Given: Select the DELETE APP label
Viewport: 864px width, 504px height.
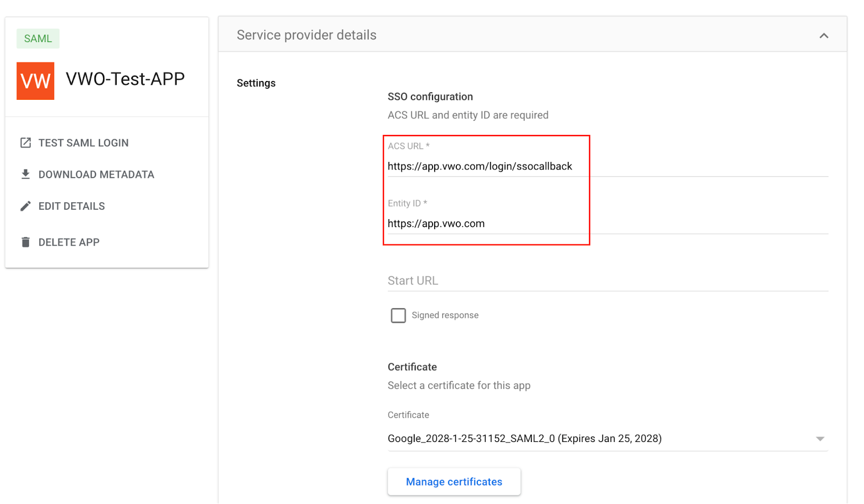Looking at the screenshot, I should pyautogui.click(x=69, y=242).
